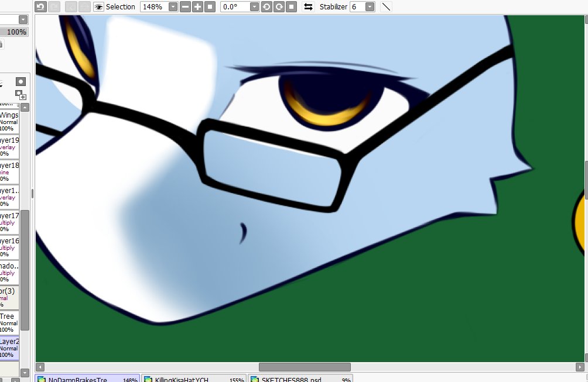This screenshot has height=382, width=588.
Task: Open the Stabilizer value dropdown
Action: pyautogui.click(x=370, y=7)
